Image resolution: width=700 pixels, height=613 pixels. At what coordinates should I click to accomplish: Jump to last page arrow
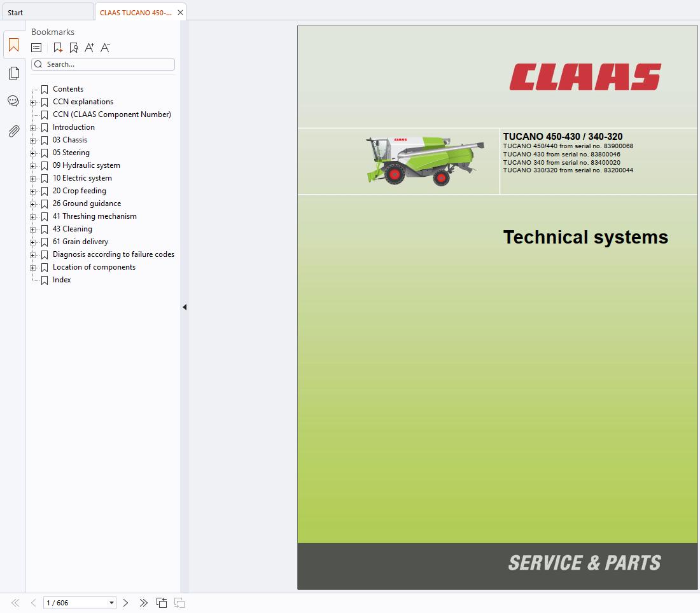pos(143,603)
